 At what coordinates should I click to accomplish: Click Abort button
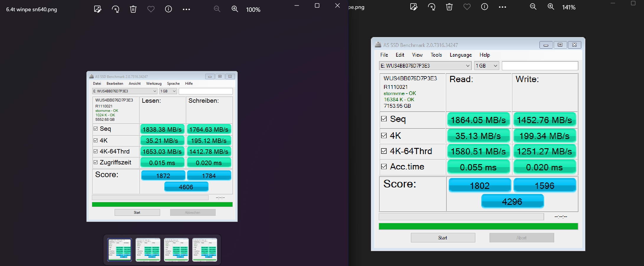click(522, 238)
